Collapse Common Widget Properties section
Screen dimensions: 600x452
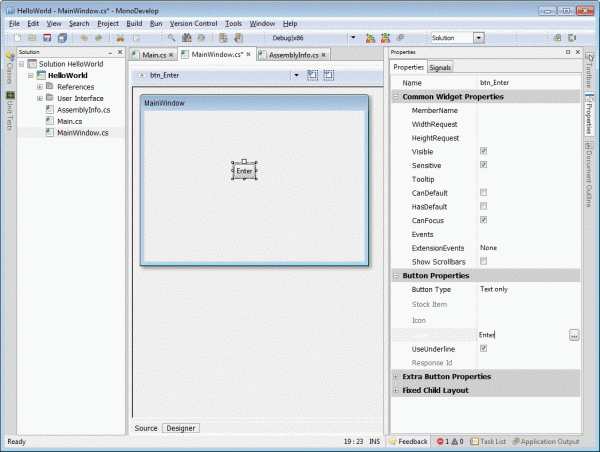(396, 97)
